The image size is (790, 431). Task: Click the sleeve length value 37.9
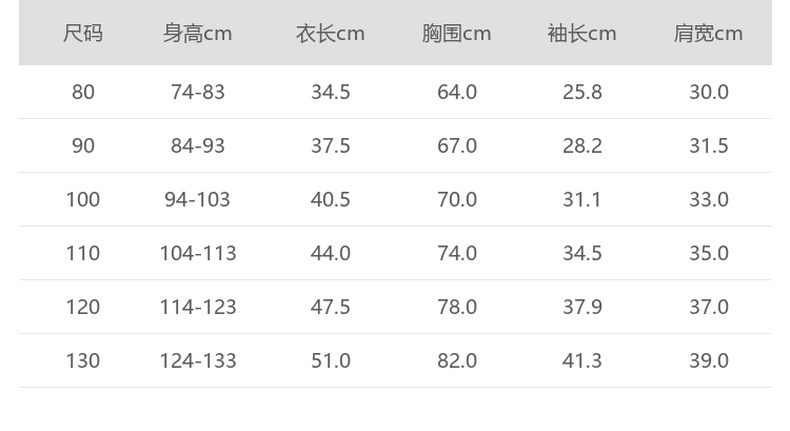point(582,307)
